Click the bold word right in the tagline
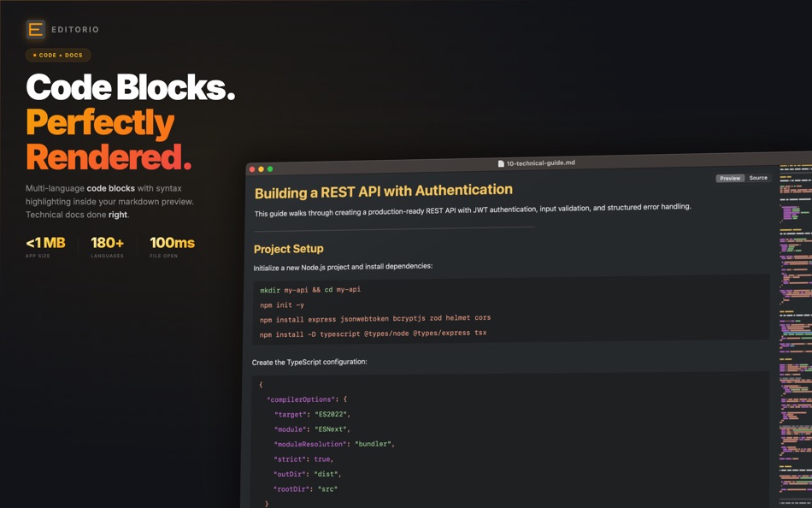This screenshot has width=812, height=508. pyautogui.click(x=118, y=215)
